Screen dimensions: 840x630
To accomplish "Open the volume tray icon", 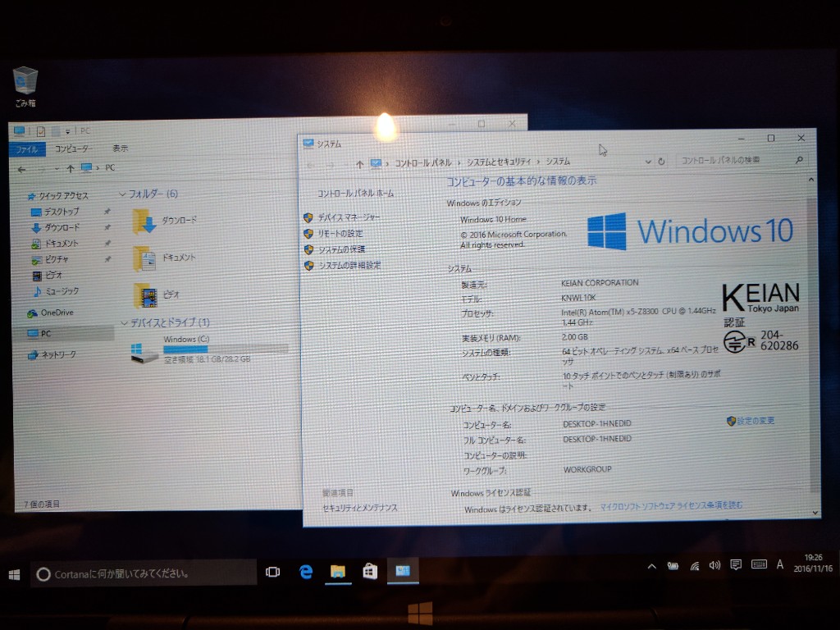I will [714, 565].
